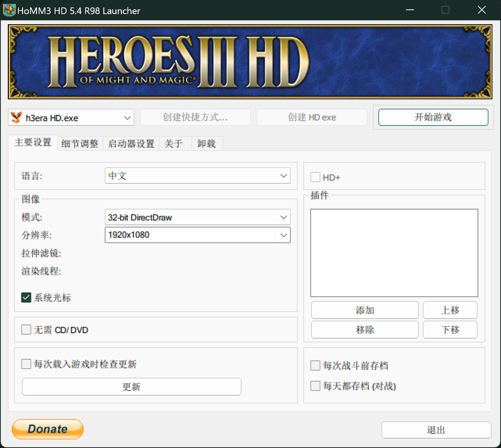Click the phoenix icon beside h3era HD.exe

pyautogui.click(x=16, y=117)
